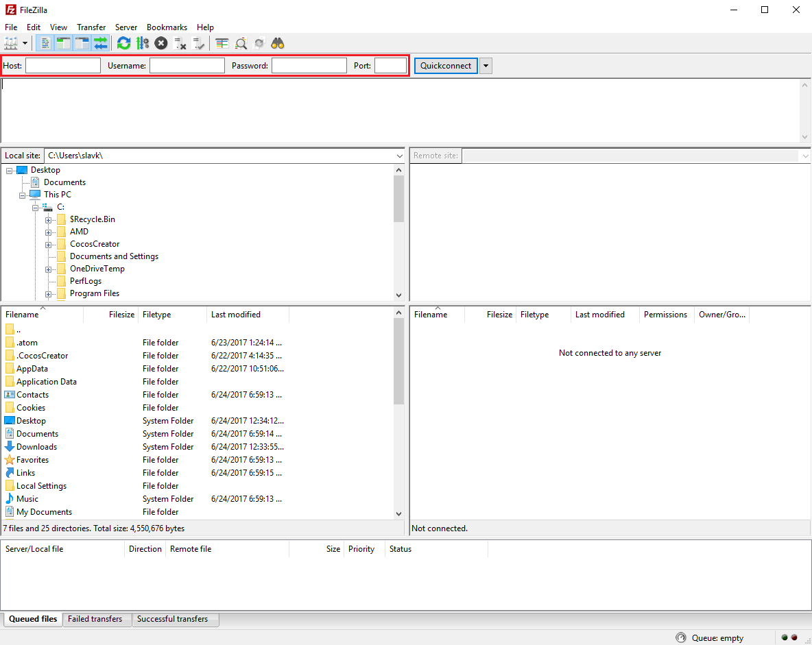Screen dimensions: 812x645
Task: Select Documents and Settings tree folder
Action: tap(114, 256)
